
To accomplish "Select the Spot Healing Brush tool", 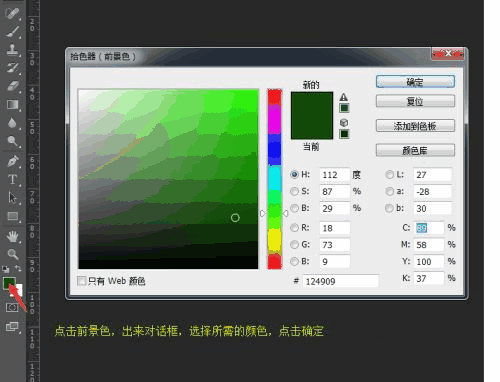I will [x=12, y=14].
